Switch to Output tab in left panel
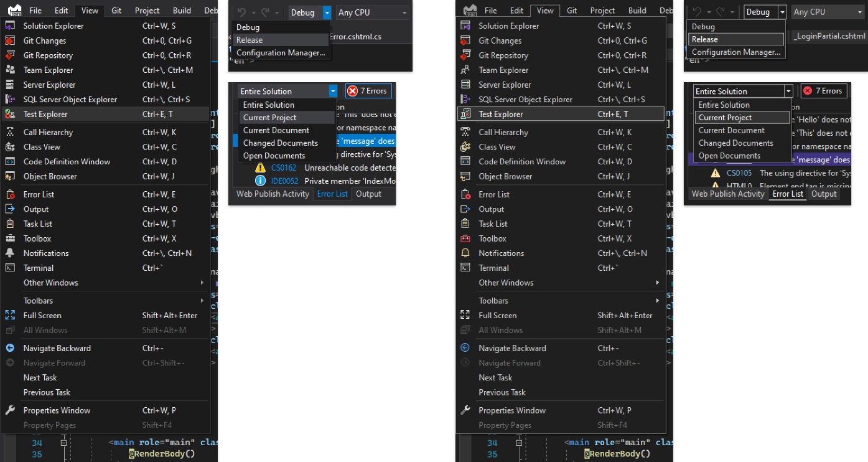868x462 pixels. [x=368, y=194]
